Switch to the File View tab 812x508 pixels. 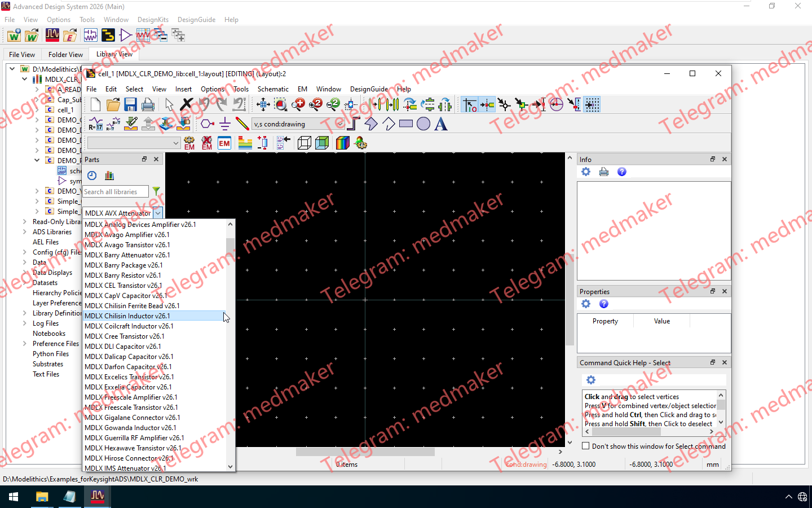coord(22,55)
